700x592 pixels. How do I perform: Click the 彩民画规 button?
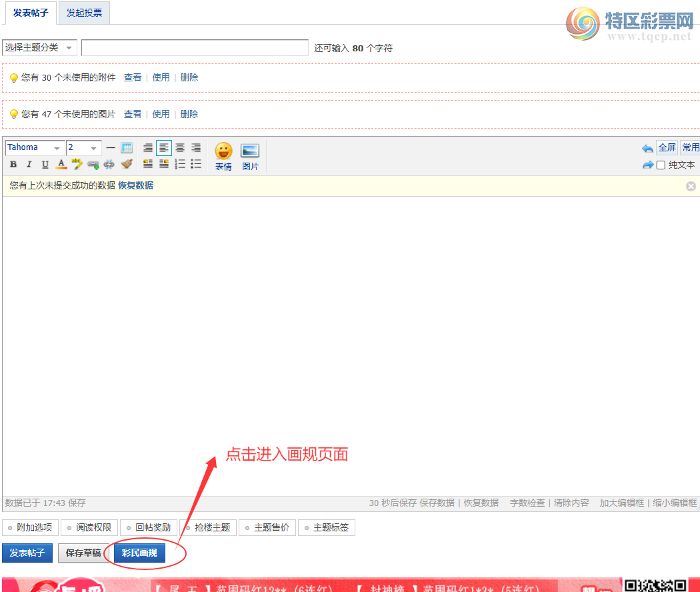click(141, 553)
